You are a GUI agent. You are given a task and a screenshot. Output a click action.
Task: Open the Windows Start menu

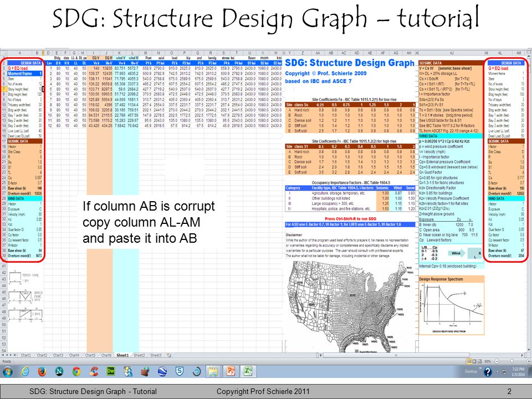(7, 371)
